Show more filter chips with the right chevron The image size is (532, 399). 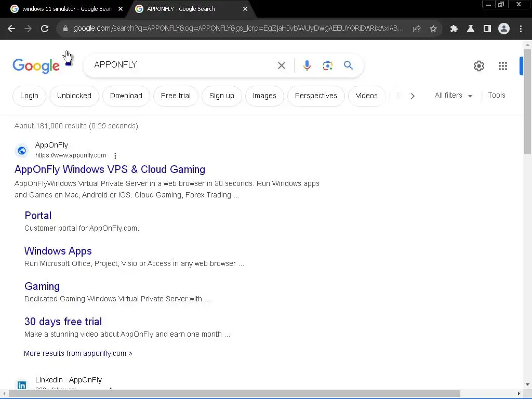[413, 96]
